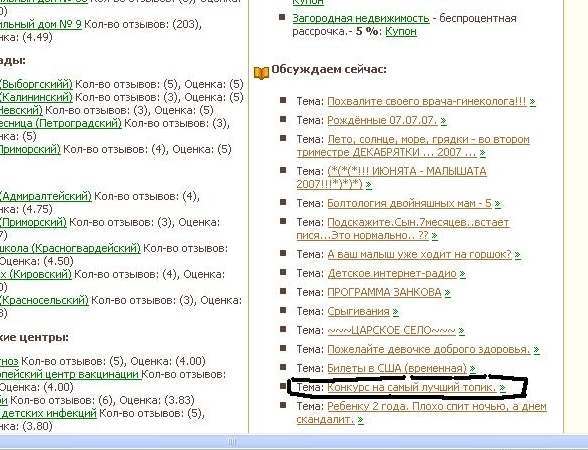Open topic Пожелайте девочке доброго здоровья

click(x=429, y=349)
